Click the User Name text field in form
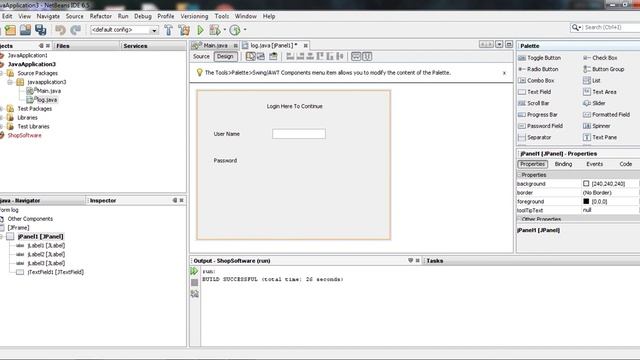640x360 pixels. point(299,134)
